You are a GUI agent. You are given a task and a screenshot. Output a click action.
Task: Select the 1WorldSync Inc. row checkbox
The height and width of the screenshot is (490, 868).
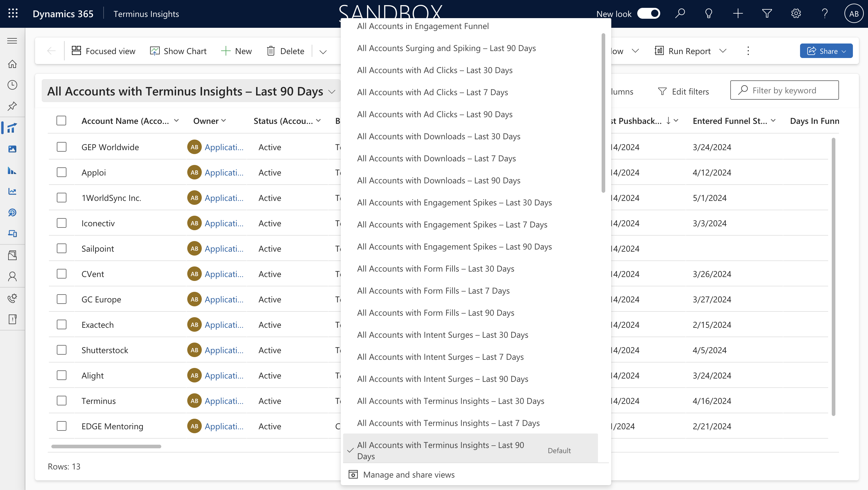pyautogui.click(x=61, y=198)
